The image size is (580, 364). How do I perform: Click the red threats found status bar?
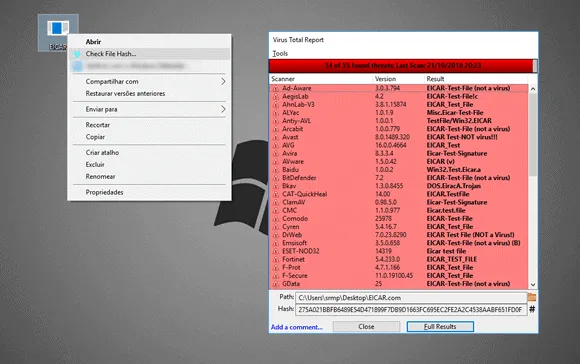401,65
